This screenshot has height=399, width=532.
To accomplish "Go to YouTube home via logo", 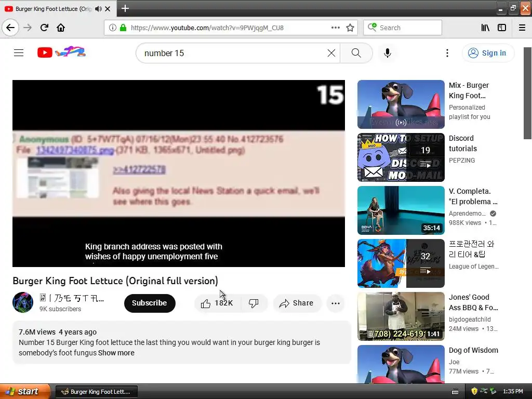I will point(61,52).
